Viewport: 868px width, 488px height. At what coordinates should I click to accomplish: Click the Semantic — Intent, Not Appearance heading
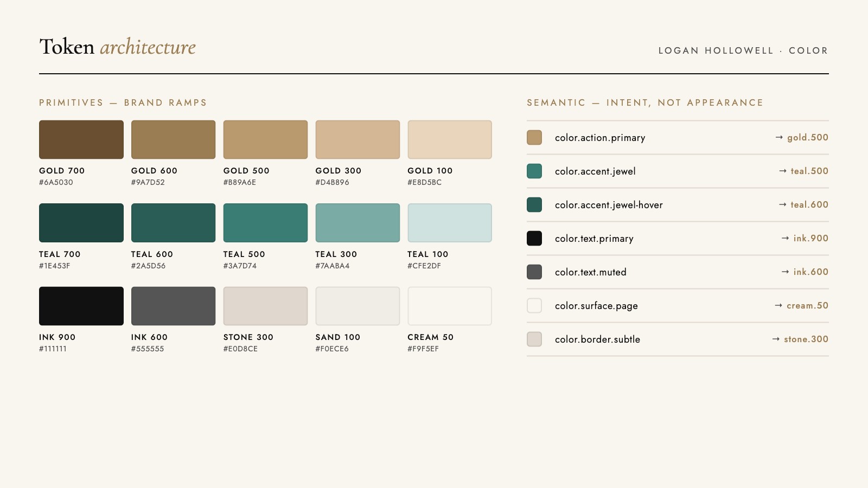click(645, 103)
